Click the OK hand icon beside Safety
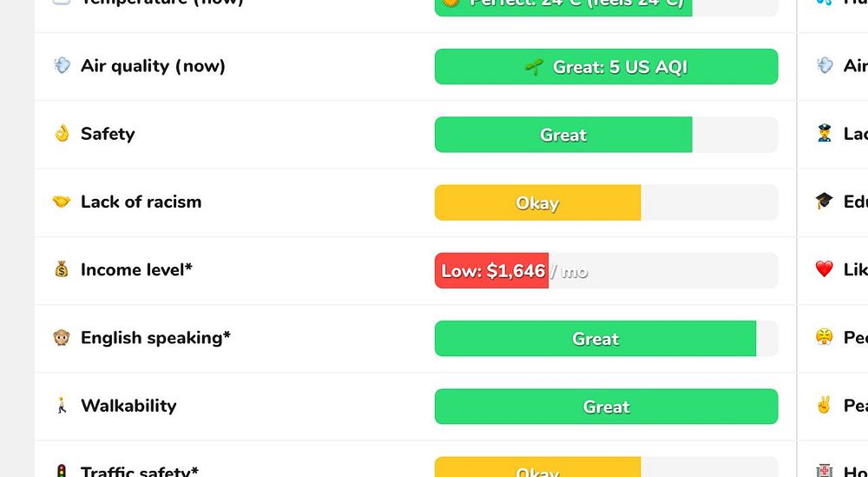Screen dimensions: 868x477 click(x=62, y=134)
